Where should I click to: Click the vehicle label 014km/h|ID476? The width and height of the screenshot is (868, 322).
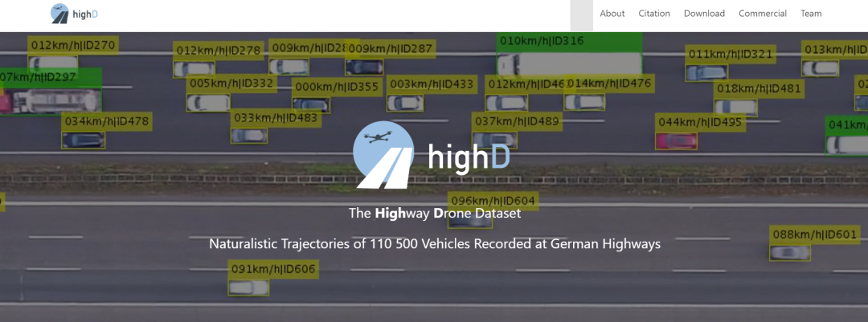point(609,84)
